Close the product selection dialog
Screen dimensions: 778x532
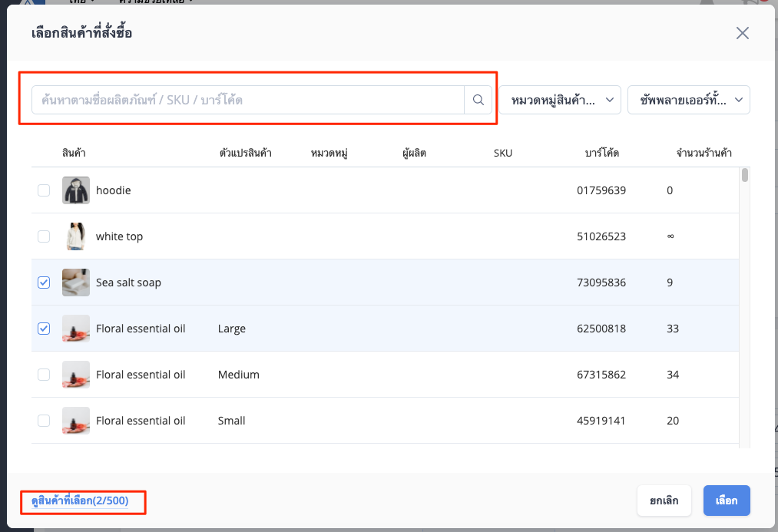click(742, 33)
